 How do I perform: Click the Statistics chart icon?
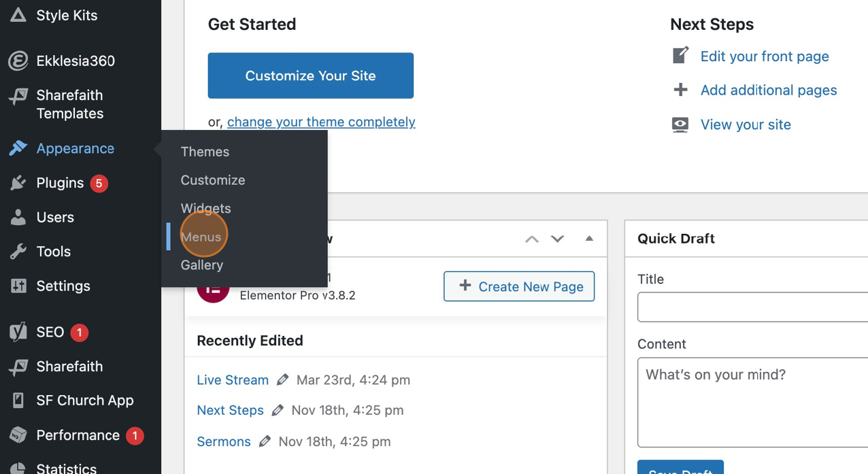tap(18, 469)
